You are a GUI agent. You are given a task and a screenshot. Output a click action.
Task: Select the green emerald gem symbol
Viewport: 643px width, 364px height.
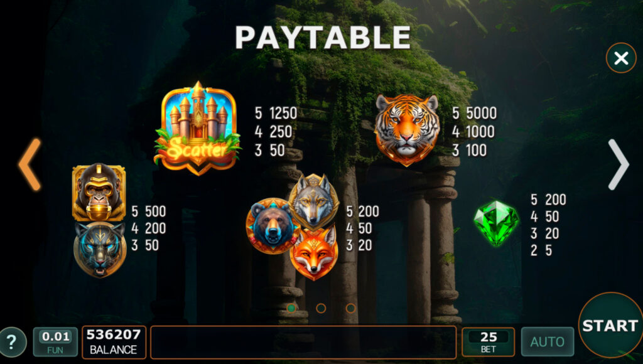(496, 223)
